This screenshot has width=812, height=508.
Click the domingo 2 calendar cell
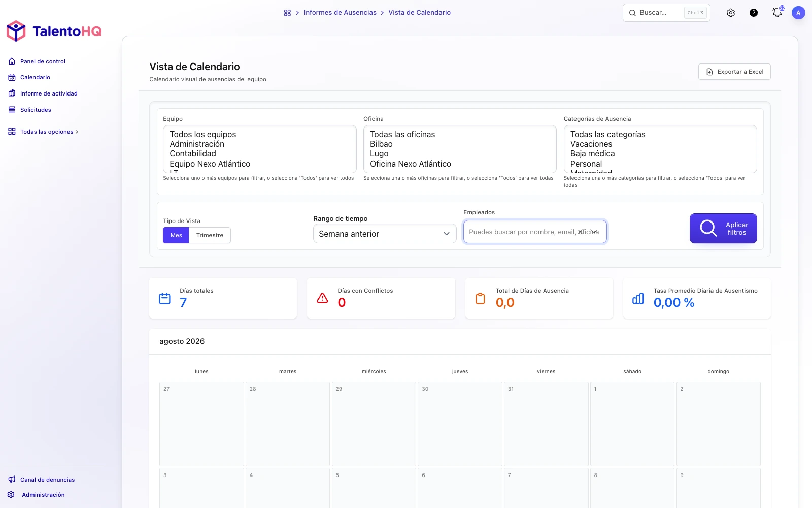click(719, 424)
